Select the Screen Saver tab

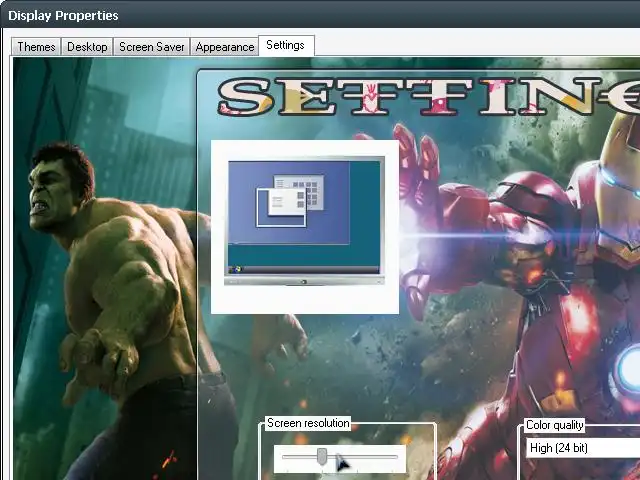click(x=151, y=47)
